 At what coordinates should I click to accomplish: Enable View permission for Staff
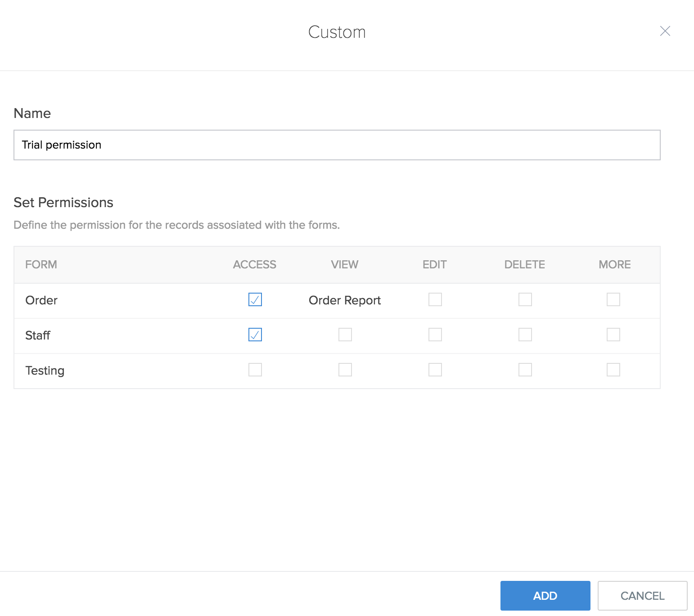pos(345,335)
